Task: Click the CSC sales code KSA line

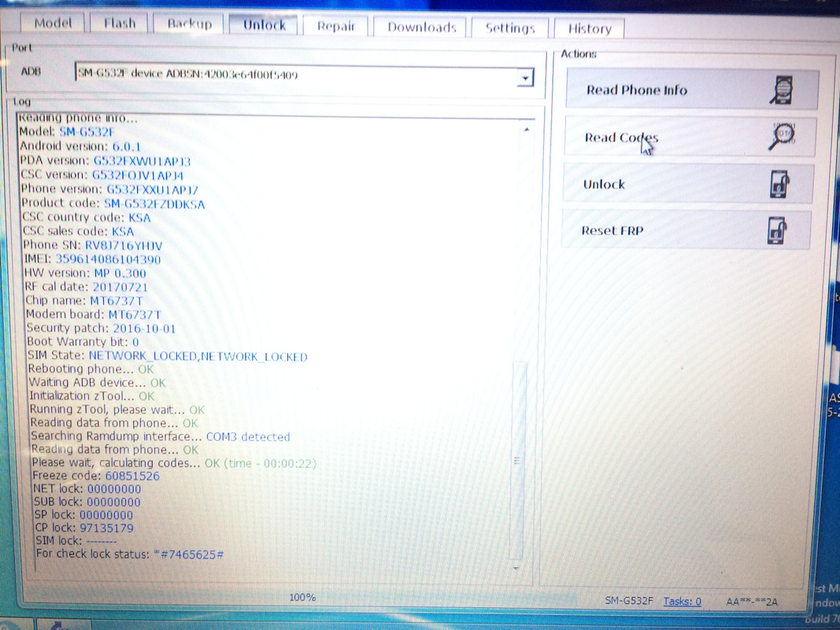Action: (x=78, y=232)
